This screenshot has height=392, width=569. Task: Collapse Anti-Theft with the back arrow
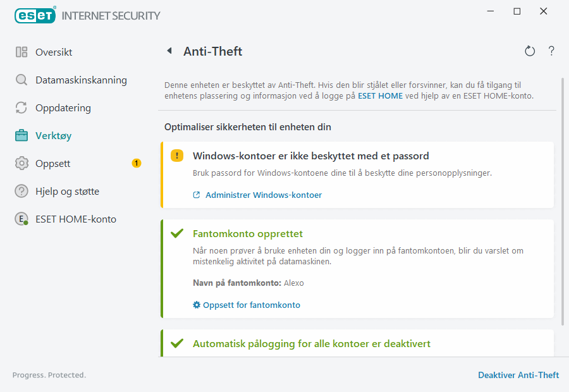tap(169, 51)
